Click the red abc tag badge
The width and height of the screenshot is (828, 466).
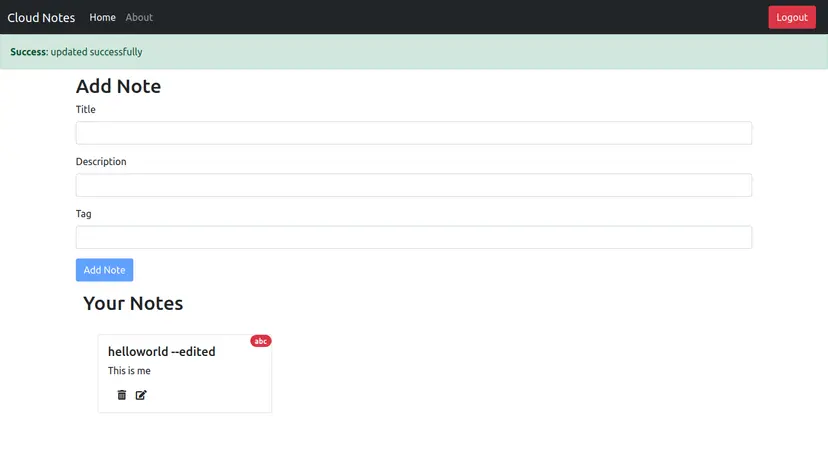(x=261, y=341)
